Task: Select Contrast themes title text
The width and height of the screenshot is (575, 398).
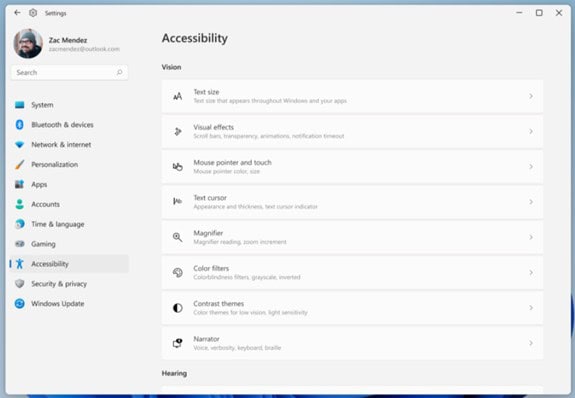Action: coord(219,304)
